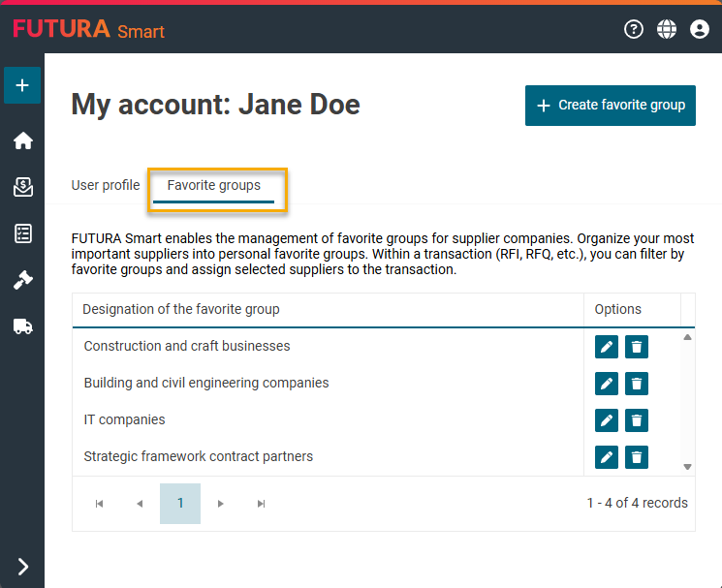The image size is (722, 588).
Task: Open the auction gavel icon in the sidebar
Action: pos(22,280)
